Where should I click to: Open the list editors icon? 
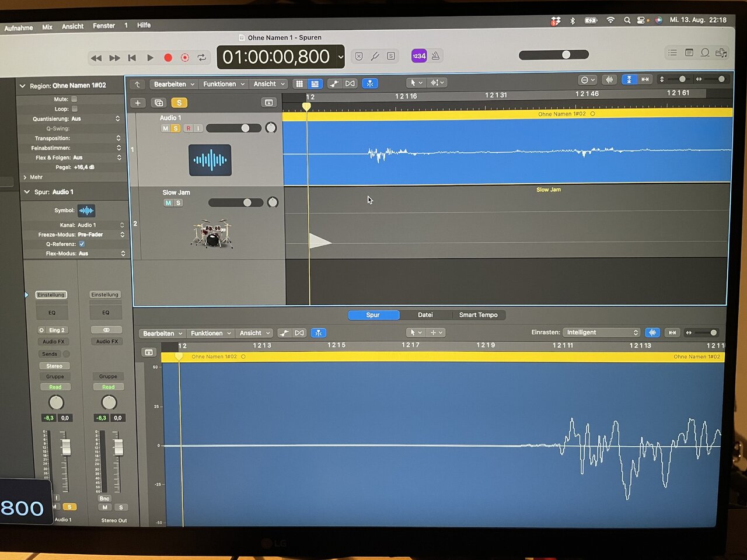pyautogui.click(x=672, y=52)
